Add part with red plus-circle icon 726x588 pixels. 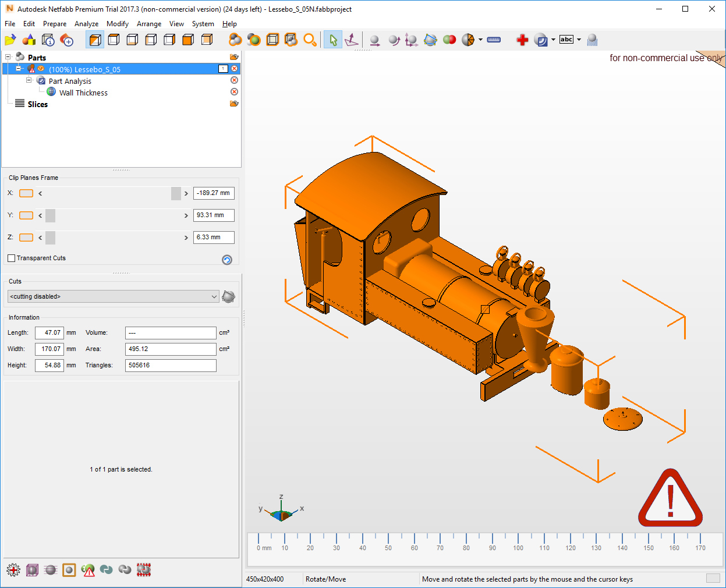67,40
